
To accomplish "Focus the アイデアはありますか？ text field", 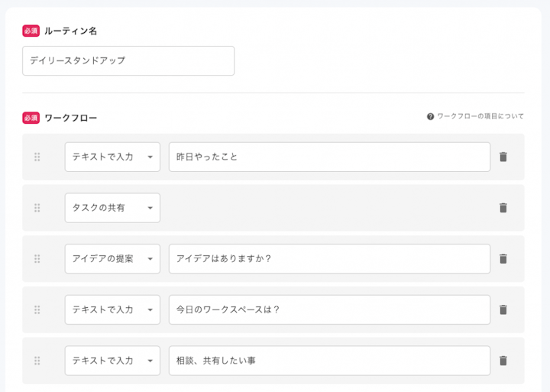I will tap(329, 259).
